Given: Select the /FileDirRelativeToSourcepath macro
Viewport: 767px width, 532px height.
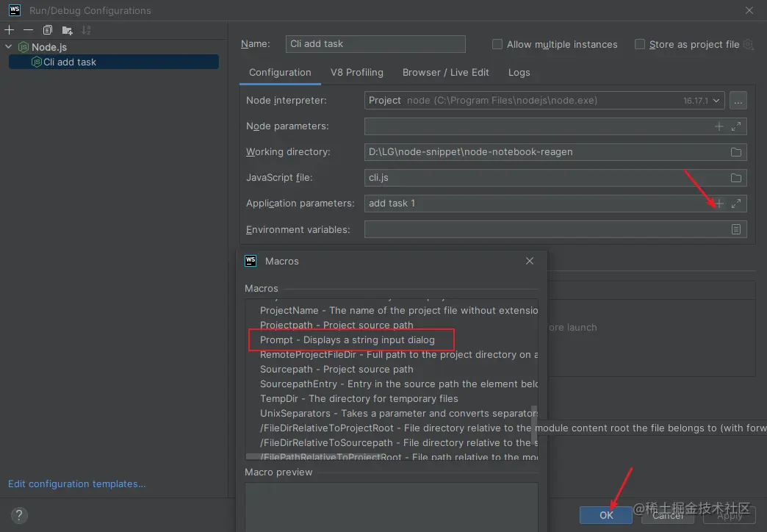Looking at the screenshot, I should tap(392, 442).
